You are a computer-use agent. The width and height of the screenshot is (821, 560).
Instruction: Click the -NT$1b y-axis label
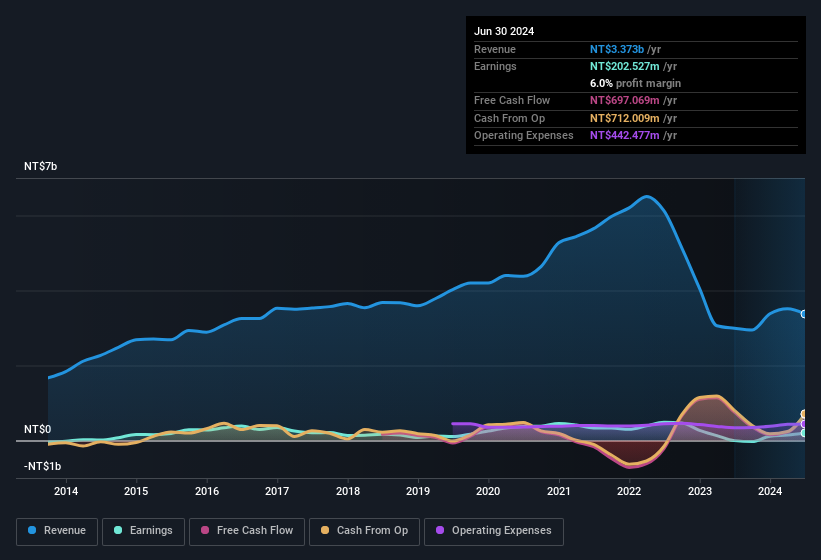42,466
